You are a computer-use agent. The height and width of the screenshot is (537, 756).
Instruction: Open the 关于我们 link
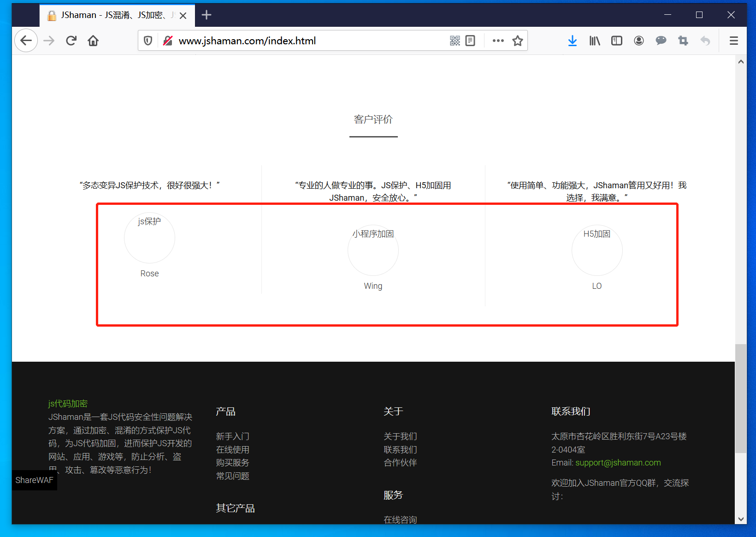click(401, 436)
